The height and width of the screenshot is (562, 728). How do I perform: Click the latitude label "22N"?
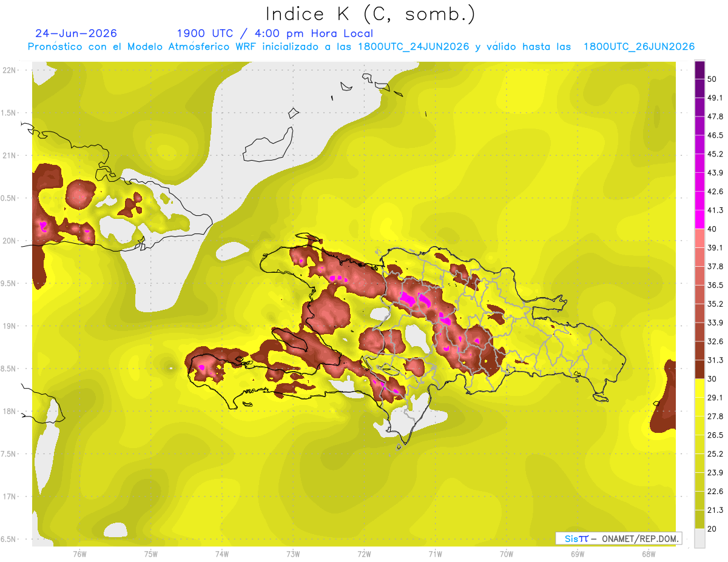click(x=9, y=70)
